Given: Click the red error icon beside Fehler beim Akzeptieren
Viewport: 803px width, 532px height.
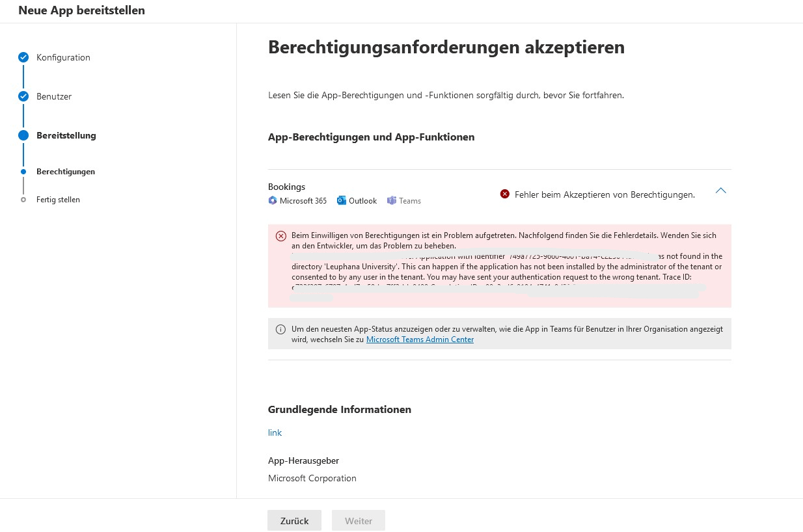Looking at the screenshot, I should [x=505, y=194].
